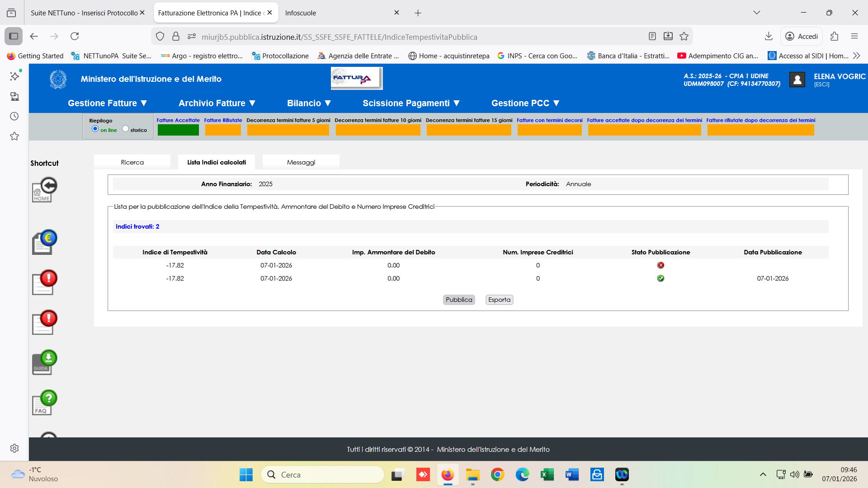Open the Scissione Pagamenti dropdown menu
The width and height of the screenshot is (868, 488).
tap(411, 103)
